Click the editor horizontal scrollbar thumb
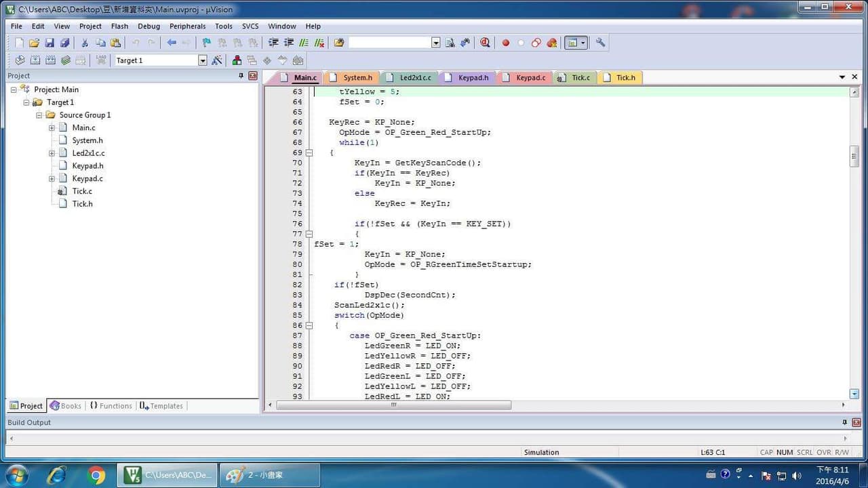This screenshot has width=868, height=488. coord(393,405)
